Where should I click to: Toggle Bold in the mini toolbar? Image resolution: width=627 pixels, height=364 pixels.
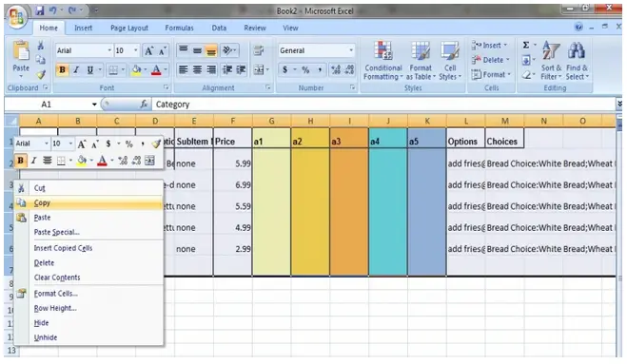20,161
